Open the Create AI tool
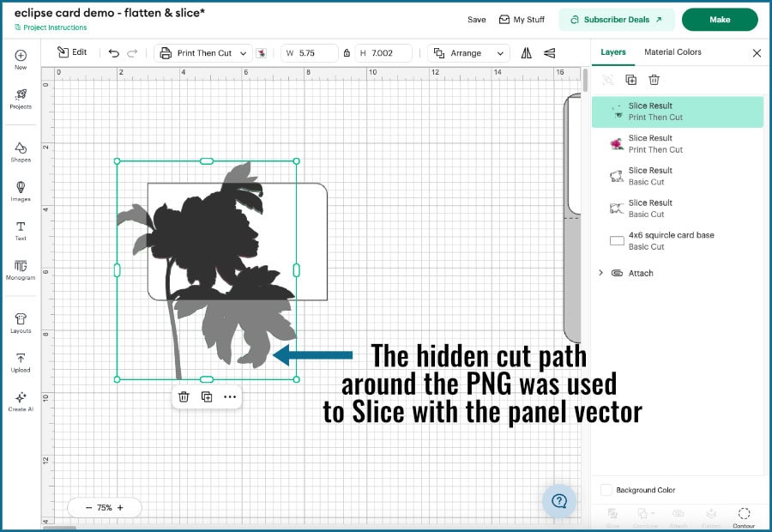 [21, 402]
